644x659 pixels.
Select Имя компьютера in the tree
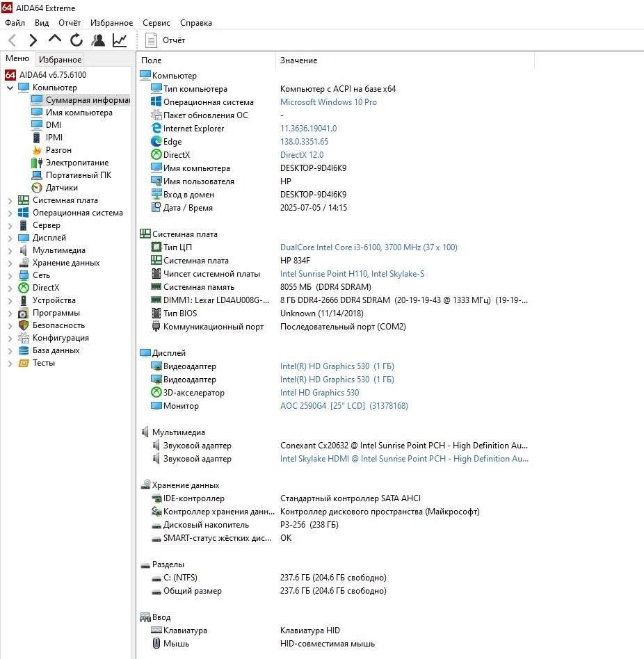tap(72, 113)
